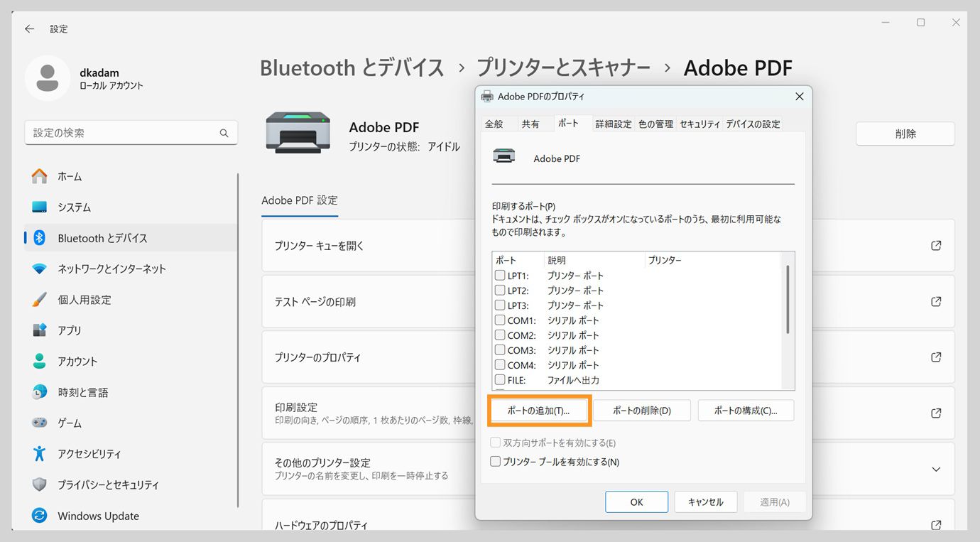Click the ポートの追加 button
980x542 pixels.
[x=539, y=410]
